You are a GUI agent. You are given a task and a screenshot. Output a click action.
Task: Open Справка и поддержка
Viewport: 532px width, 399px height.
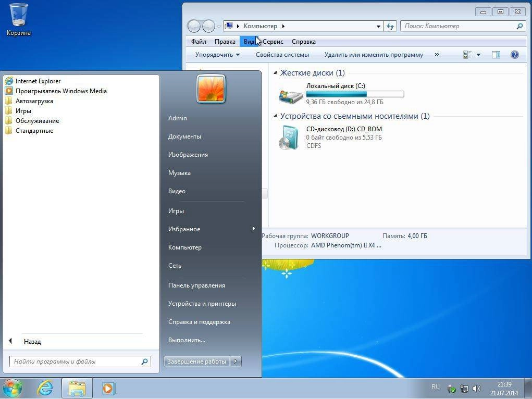[199, 321]
